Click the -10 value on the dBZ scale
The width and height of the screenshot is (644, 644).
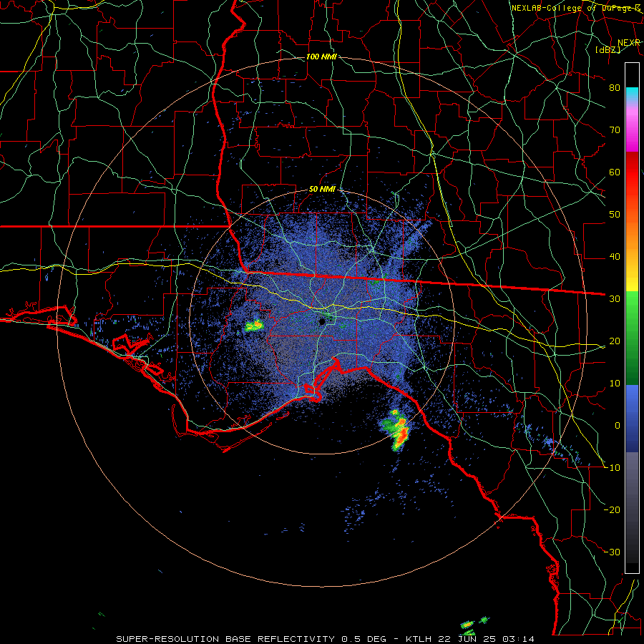tap(613, 468)
